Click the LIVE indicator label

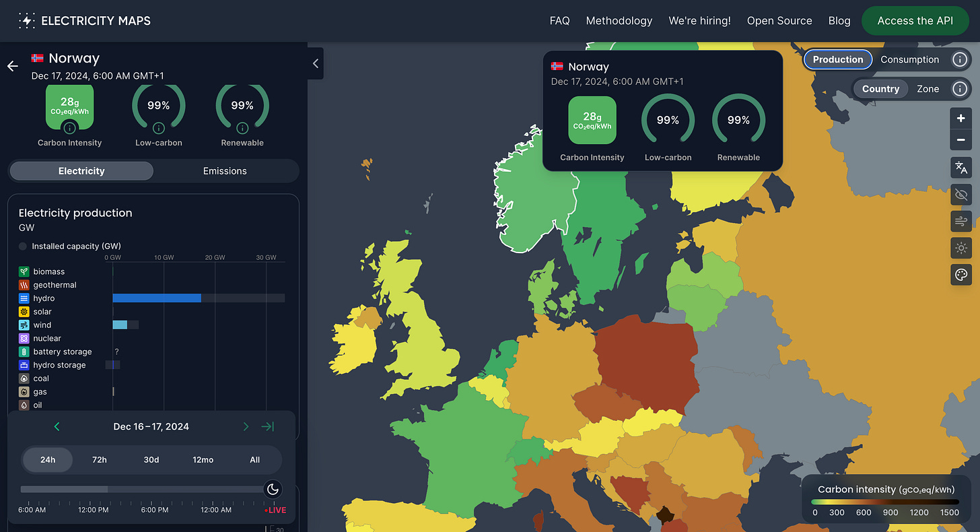pyautogui.click(x=275, y=510)
